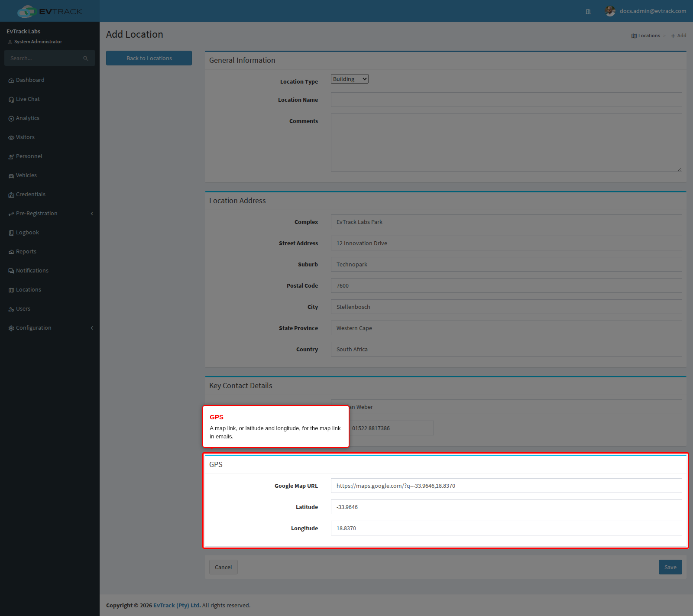The width and height of the screenshot is (693, 616).
Task: Click the Logbook icon in sidebar
Action: coord(11,233)
